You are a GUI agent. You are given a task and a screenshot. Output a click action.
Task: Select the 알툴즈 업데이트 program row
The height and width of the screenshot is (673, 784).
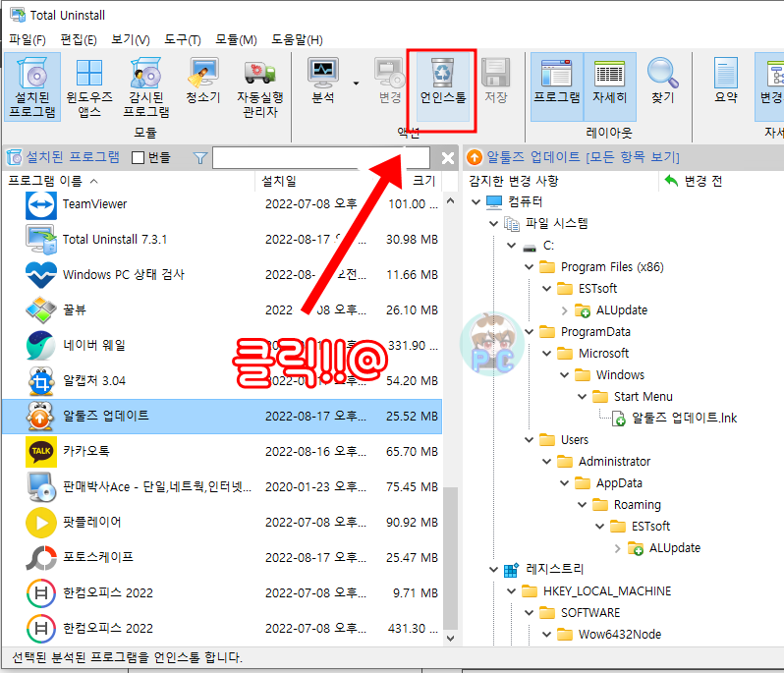222,416
